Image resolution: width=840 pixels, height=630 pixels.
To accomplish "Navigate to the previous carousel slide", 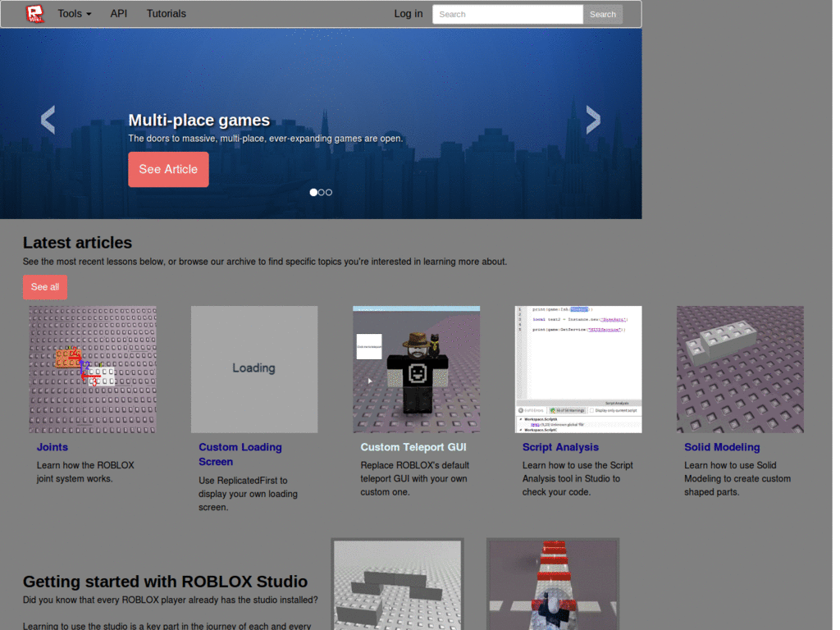I will click(47, 120).
